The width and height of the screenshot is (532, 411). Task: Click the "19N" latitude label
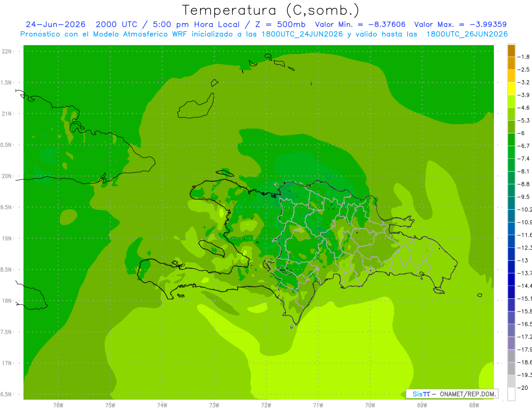[7, 239]
